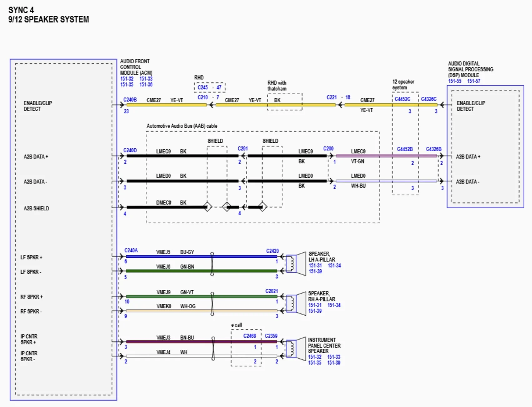Click the LF SPKR - pin label
This screenshot has height=407, width=532.
tap(31, 272)
